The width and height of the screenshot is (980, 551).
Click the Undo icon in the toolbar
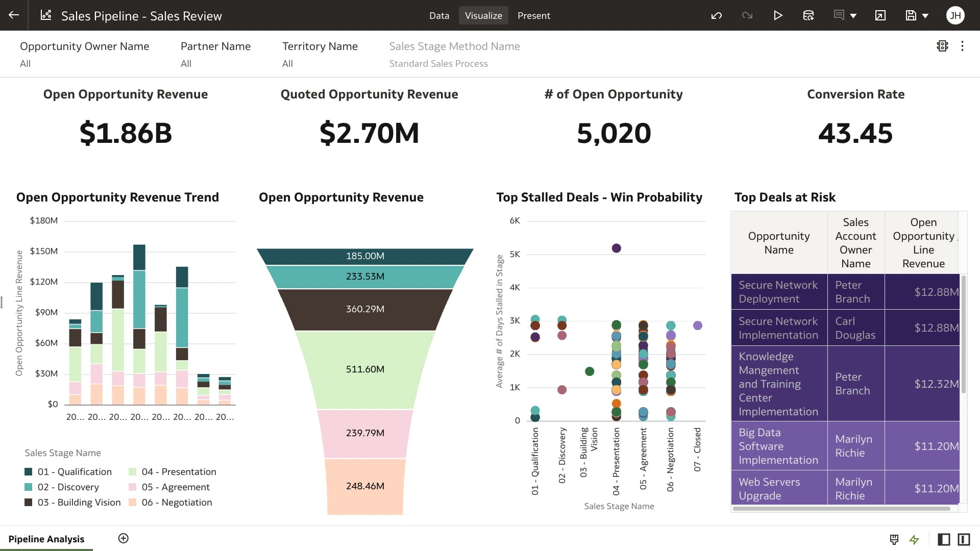(717, 15)
